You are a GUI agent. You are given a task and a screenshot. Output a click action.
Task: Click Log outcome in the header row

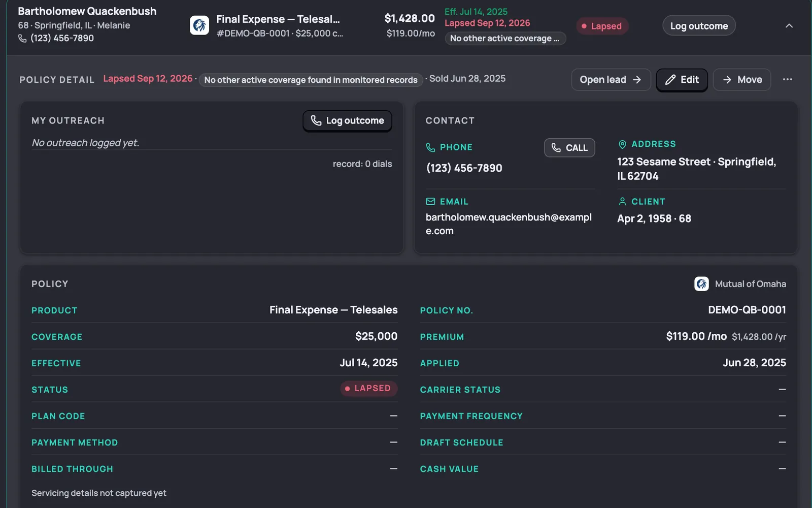tap(699, 26)
